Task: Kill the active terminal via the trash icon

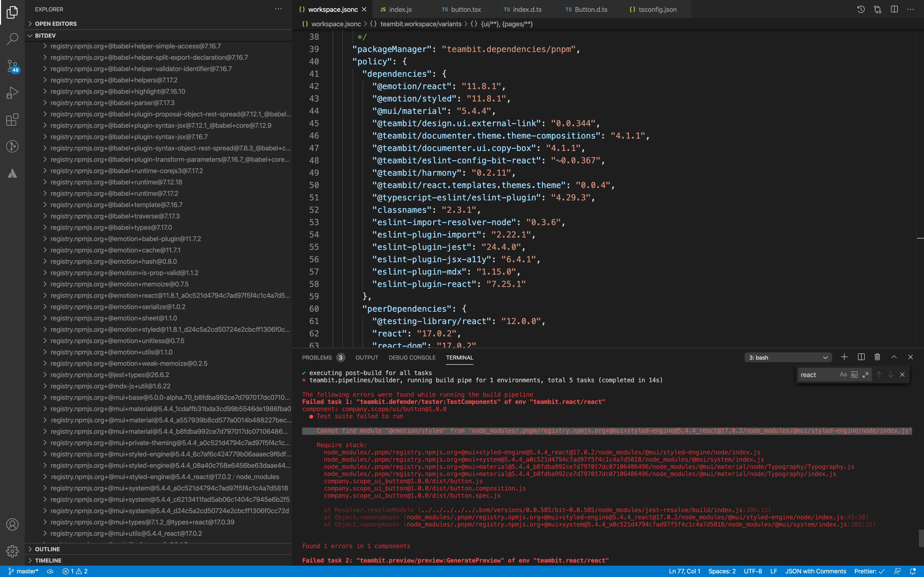Action: pos(877,357)
